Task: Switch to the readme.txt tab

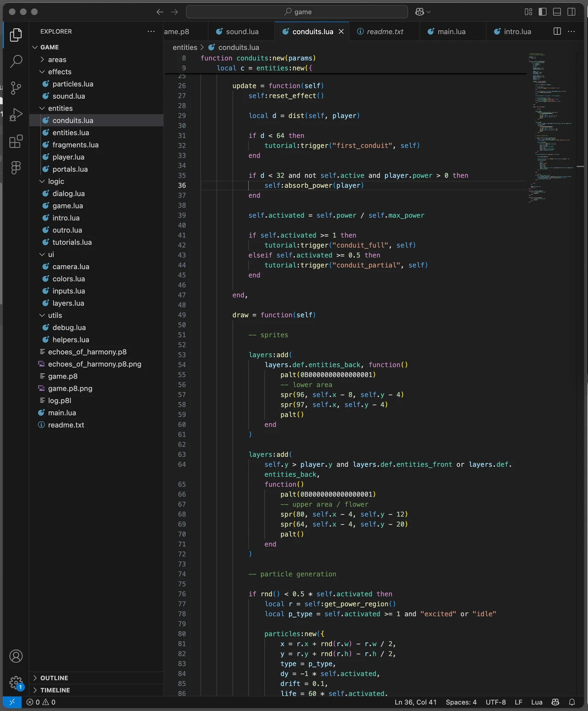Action: coord(384,32)
